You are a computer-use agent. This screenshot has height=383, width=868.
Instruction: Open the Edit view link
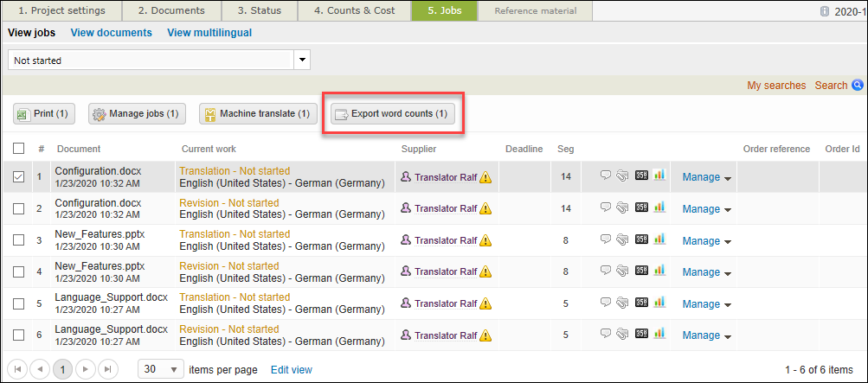(291, 369)
